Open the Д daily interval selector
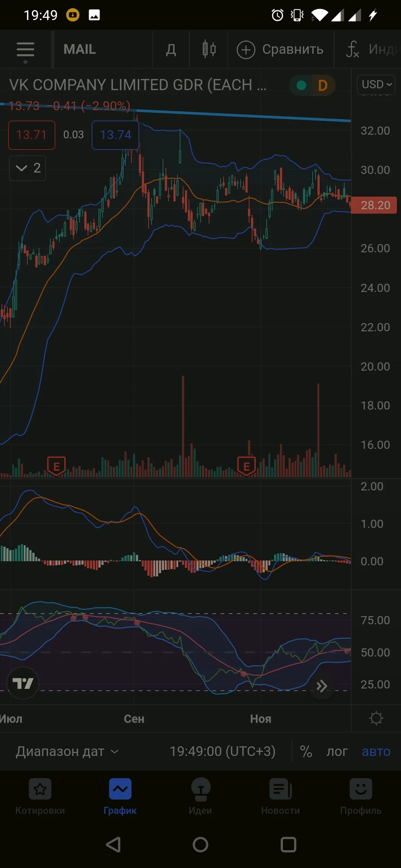This screenshot has width=401, height=868. [171, 49]
